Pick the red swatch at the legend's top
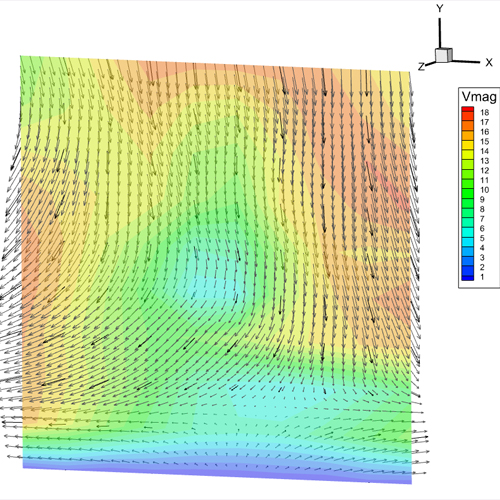 468,109
